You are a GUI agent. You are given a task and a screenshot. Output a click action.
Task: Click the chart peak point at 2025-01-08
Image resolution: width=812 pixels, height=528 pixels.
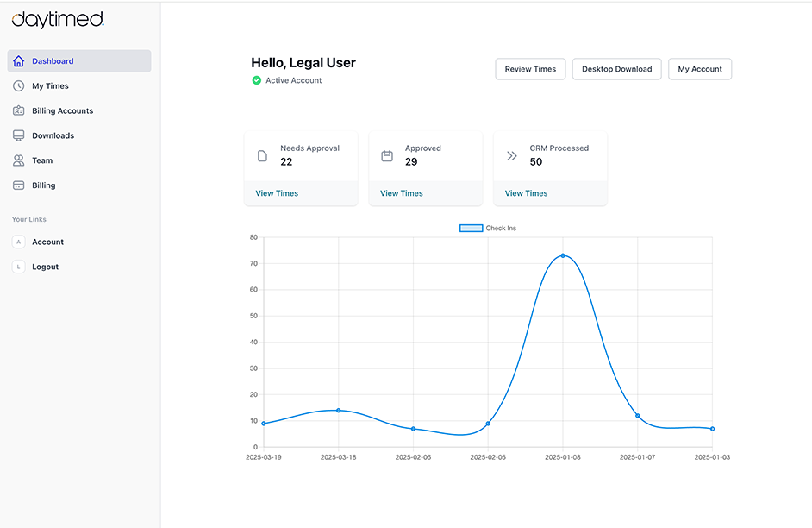click(x=563, y=255)
